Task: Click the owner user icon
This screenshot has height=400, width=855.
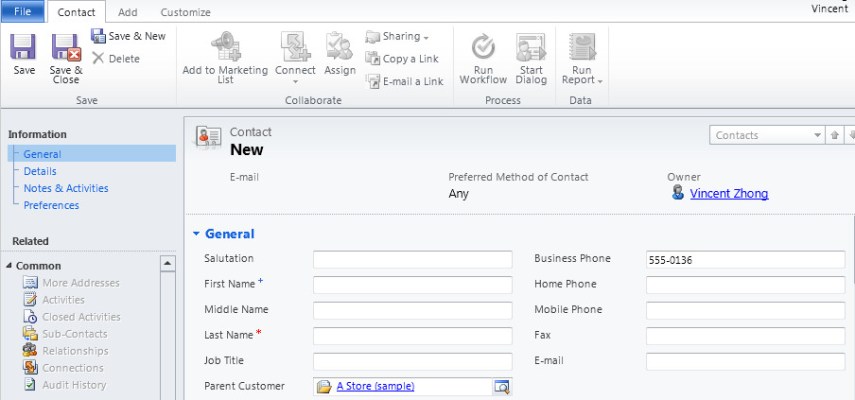Action: [678, 192]
